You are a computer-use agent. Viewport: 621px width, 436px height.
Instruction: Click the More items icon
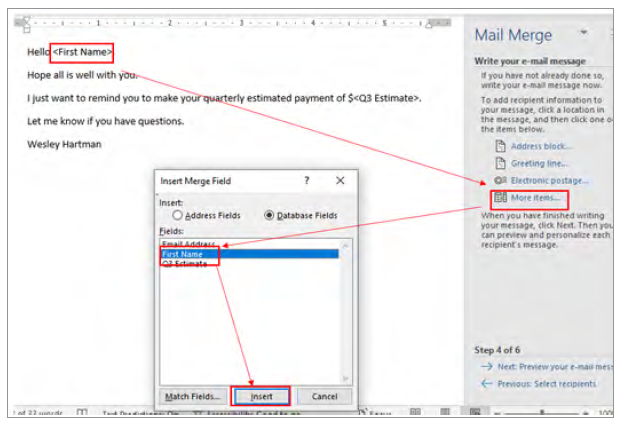point(501,197)
